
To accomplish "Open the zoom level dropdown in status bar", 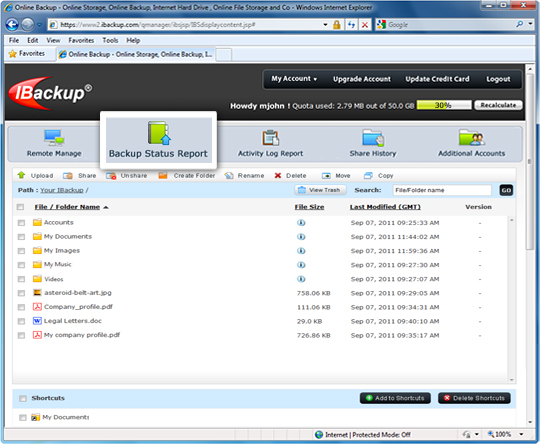I will [521, 434].
